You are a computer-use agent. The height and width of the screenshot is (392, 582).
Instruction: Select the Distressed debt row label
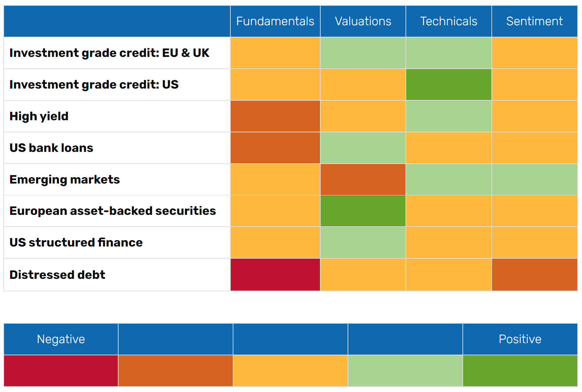pos(58,275)
